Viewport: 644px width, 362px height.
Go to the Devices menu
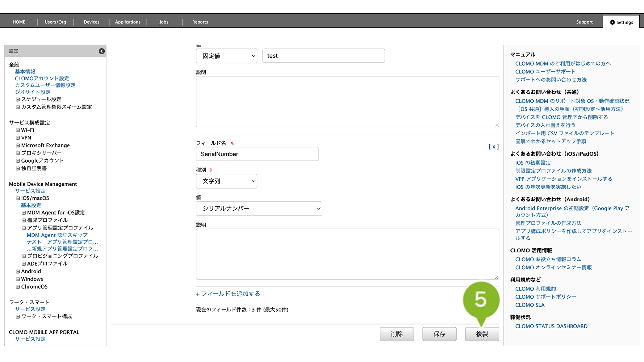[x=91, y=22]
